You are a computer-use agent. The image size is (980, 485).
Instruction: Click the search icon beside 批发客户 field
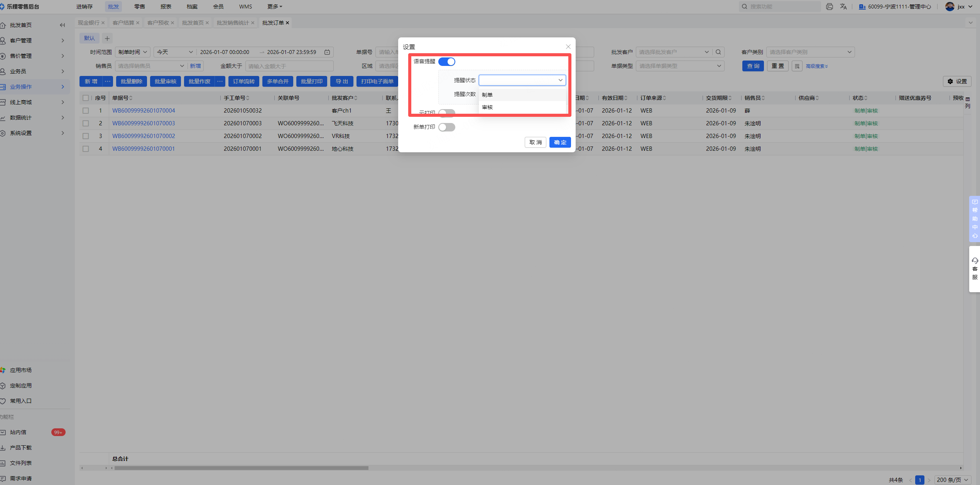[x=718, y=52]
